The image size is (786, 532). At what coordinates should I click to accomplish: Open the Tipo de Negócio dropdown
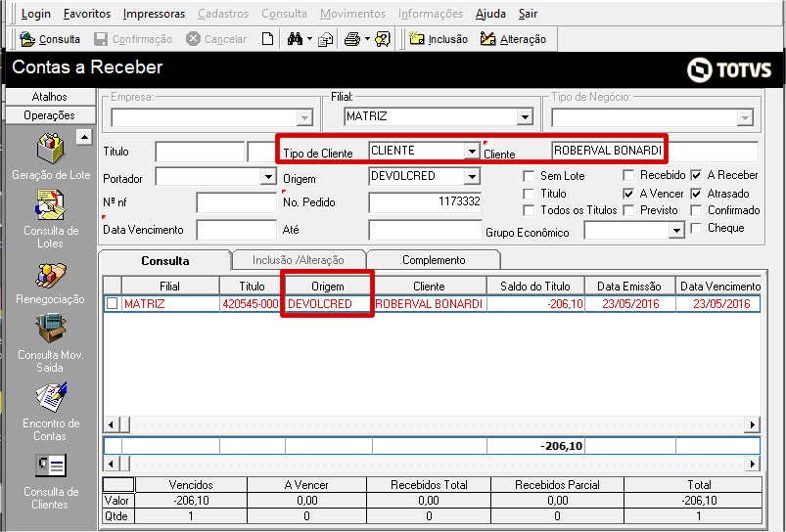click(x=744, y=118)
